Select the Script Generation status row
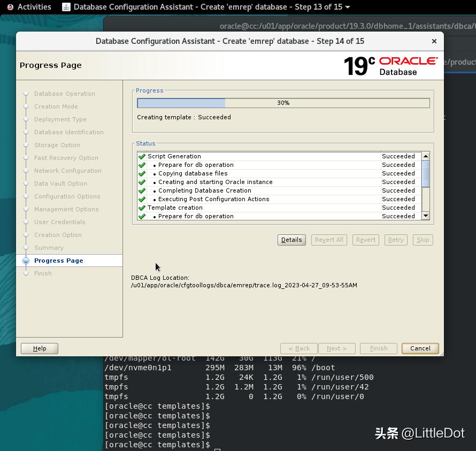 coord(279,156)
